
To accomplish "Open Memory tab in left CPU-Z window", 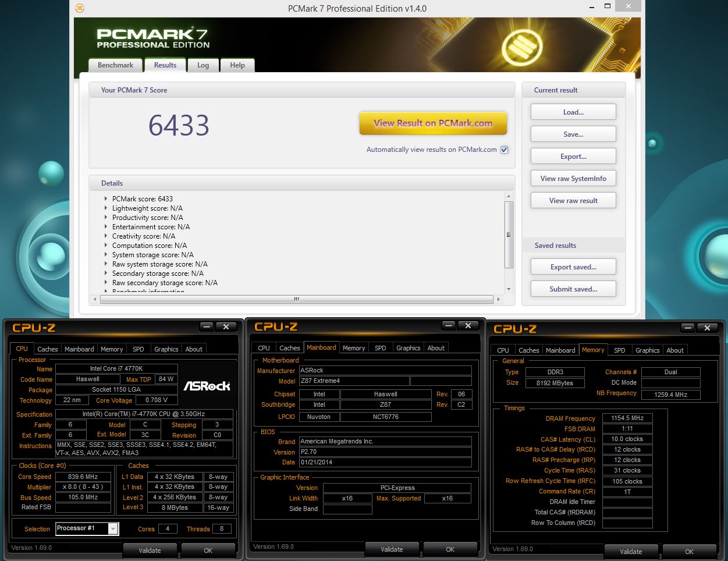I will 112,349.
